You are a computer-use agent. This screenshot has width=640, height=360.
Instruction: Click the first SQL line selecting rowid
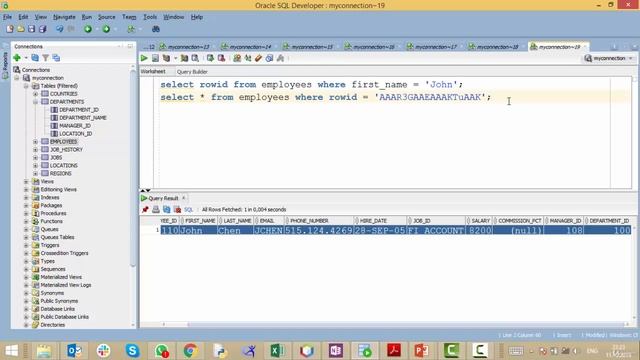tap(311, 84)
